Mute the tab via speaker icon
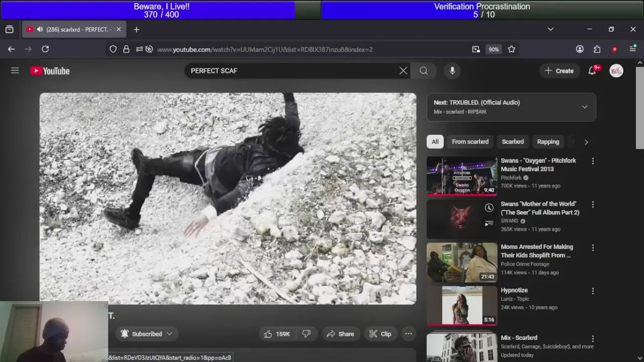The image size is (644, 362). [x=40, y=30]
